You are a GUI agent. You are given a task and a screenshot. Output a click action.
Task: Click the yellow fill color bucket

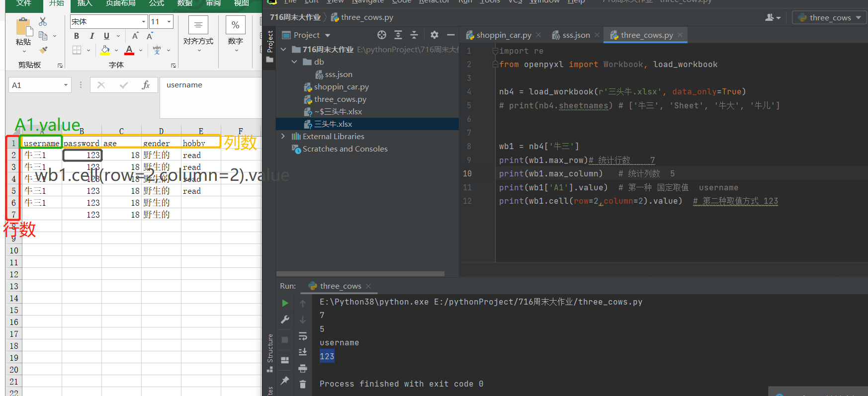105,50
